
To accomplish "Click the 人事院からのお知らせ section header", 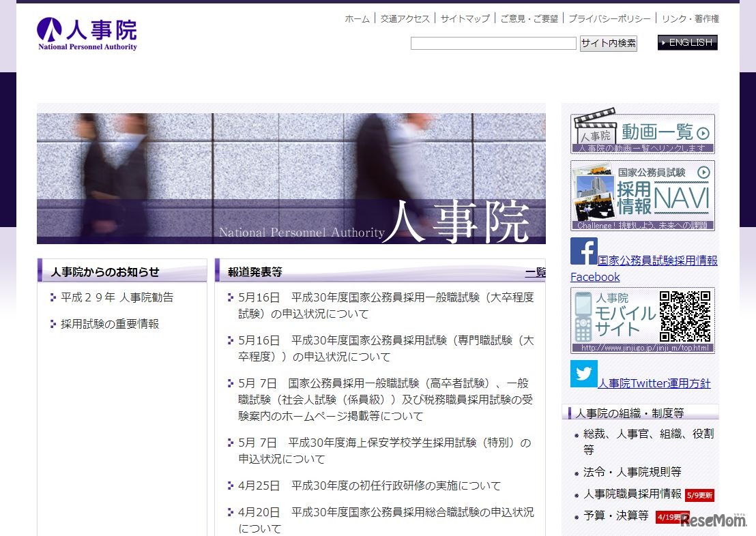I will tap(122, 271).
